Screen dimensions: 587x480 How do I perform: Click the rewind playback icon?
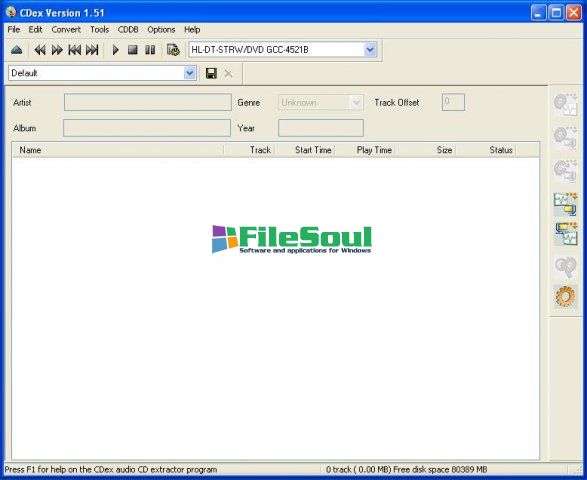pos(40,49)
